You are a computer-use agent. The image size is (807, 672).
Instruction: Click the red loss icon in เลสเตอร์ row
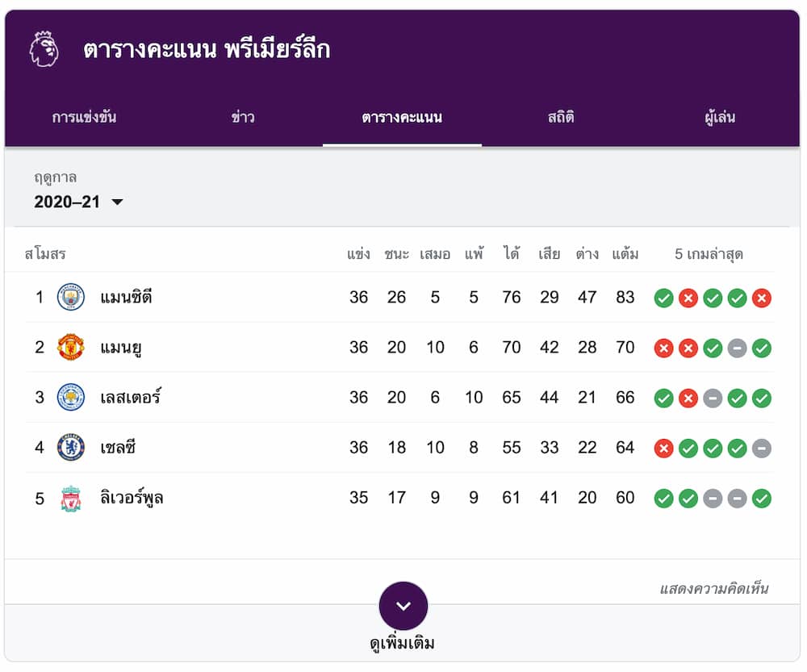(x=688, y=399)
